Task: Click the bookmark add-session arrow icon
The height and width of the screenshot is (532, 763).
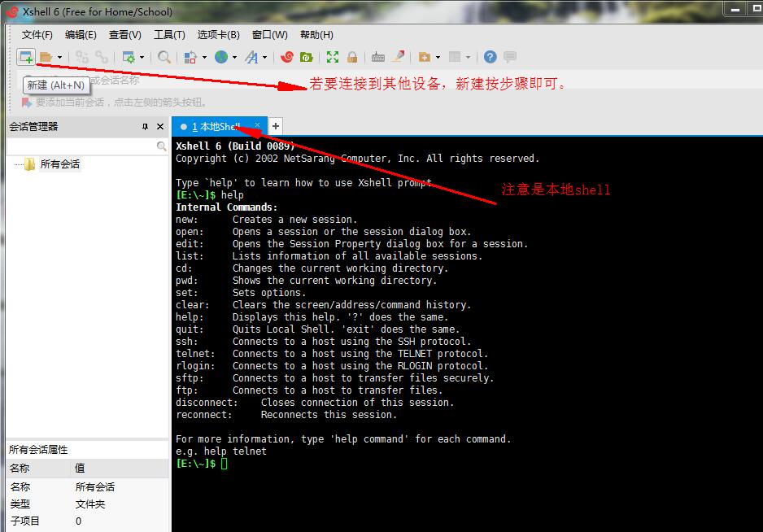Action: [26, 102]
